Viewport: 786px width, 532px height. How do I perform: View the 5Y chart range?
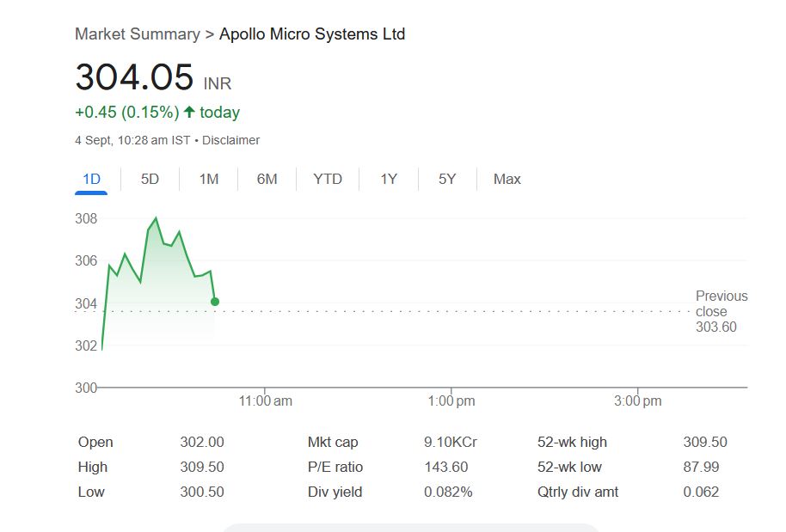(x=447, y=179)
